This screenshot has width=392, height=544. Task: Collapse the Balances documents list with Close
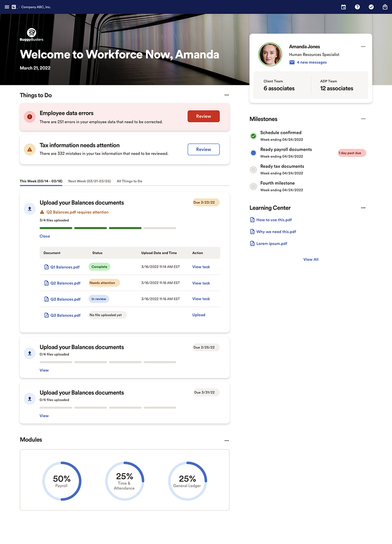45,236
